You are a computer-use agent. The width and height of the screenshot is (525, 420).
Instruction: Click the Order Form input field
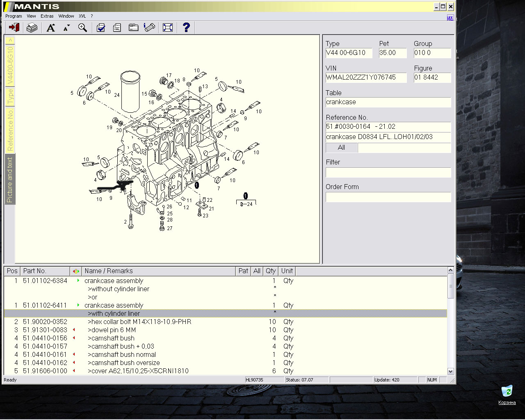coord(388,197)
